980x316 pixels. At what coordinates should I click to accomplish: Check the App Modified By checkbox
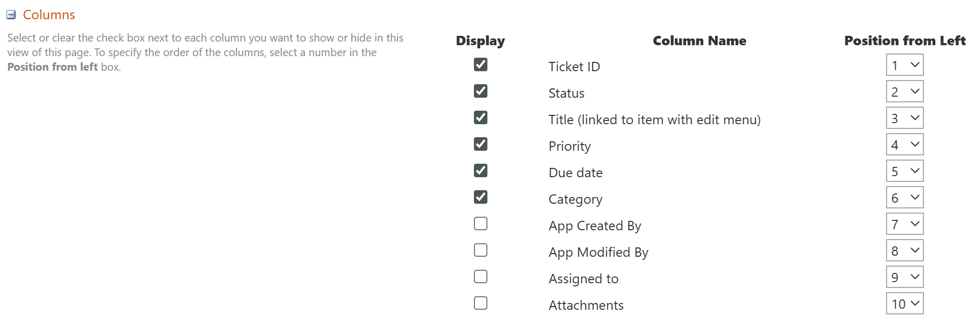click(481, 250)
